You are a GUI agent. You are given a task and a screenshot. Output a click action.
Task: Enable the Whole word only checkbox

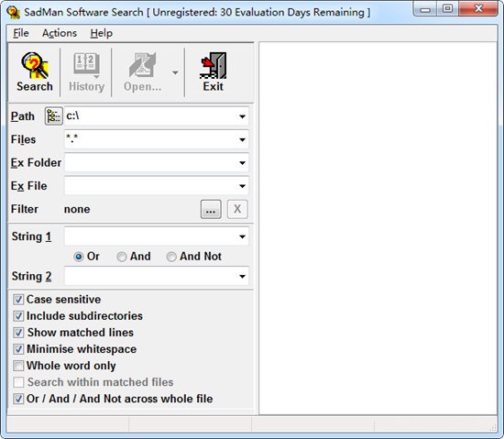click(18, 366)
